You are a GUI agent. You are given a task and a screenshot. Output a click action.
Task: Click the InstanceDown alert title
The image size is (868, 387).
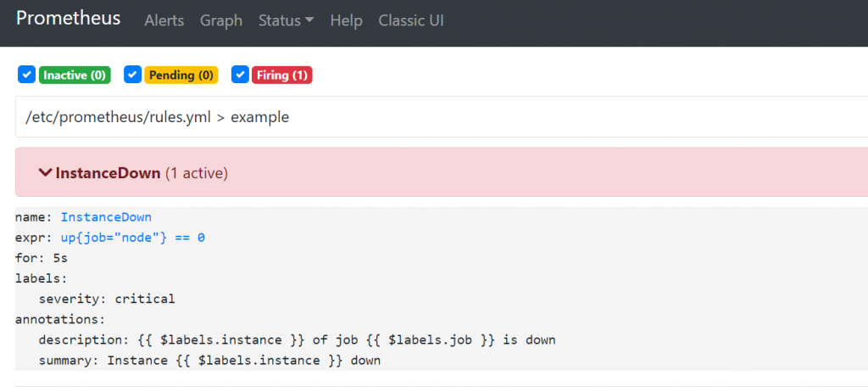pyautogui.click(x=108, y=173)
